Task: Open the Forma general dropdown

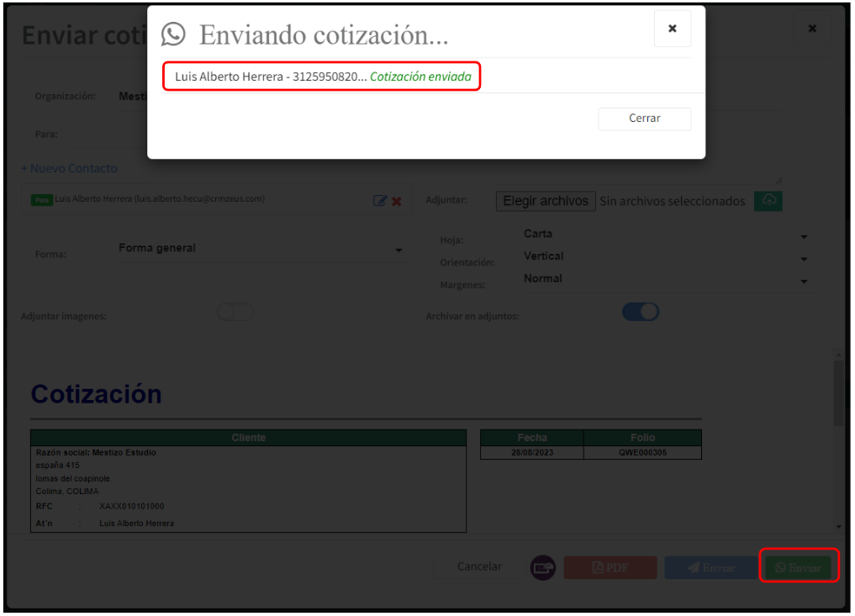Action: tap(261, 250)
